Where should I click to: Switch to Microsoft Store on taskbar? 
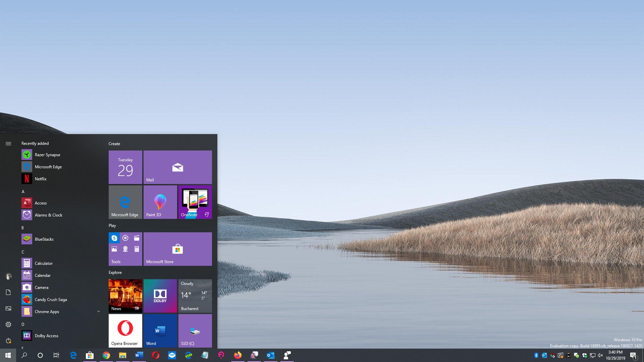click(90, 355)
